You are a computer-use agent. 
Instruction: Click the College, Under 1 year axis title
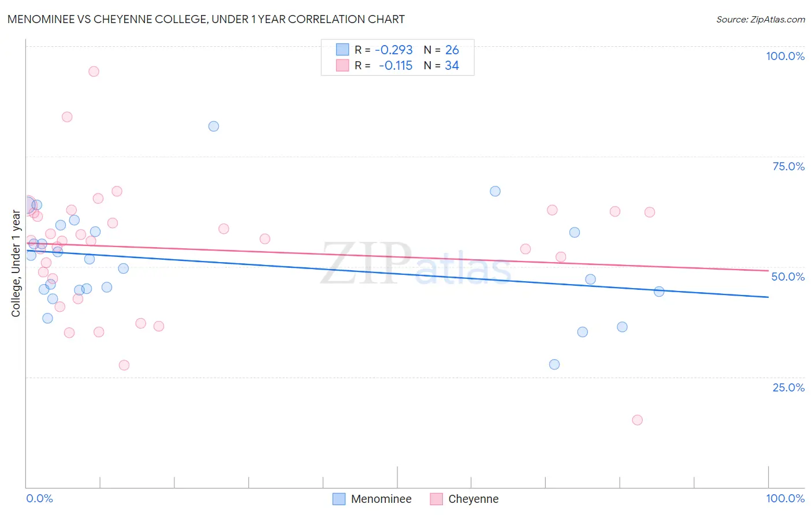pyautogui.click(x=16, y=264)
